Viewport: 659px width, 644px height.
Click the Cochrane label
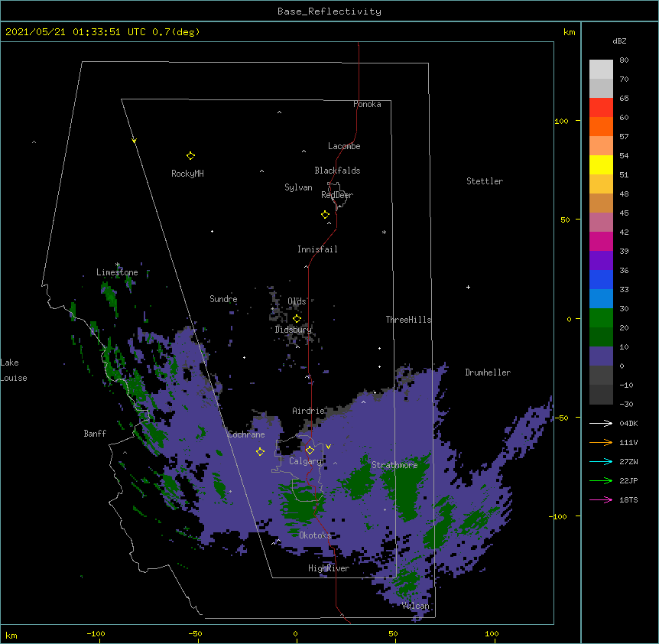(246, 434)
